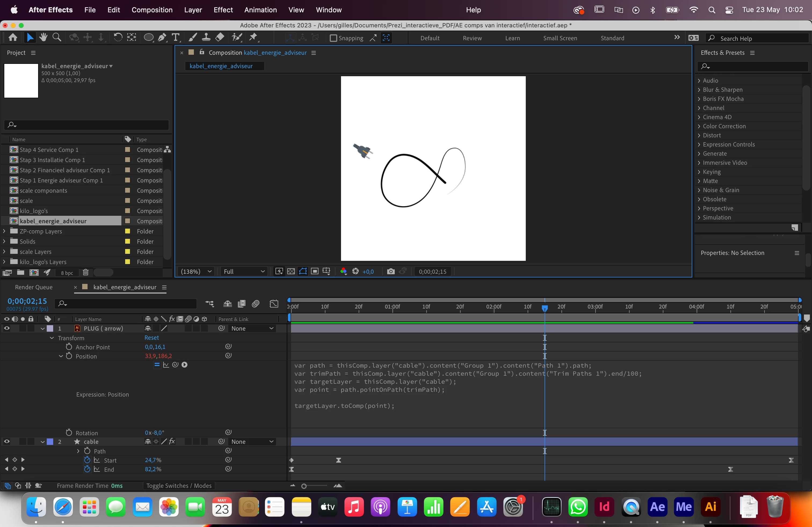Click the timeline zoom slider handle

[x=304, y=486]
